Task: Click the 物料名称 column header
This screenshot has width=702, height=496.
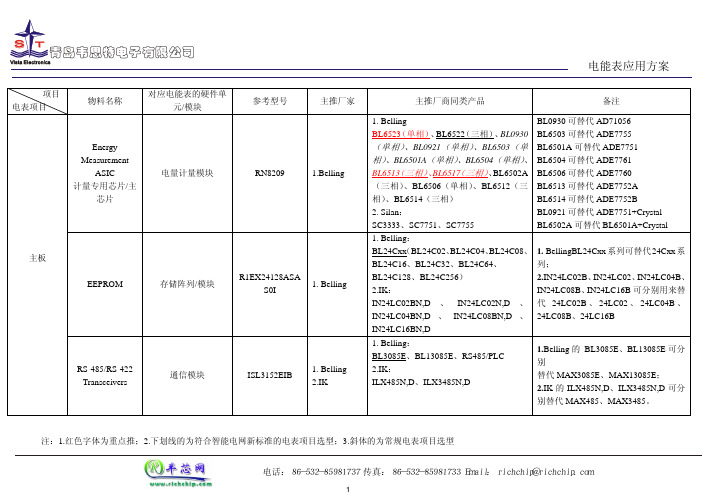Action: tap(105, 101)
